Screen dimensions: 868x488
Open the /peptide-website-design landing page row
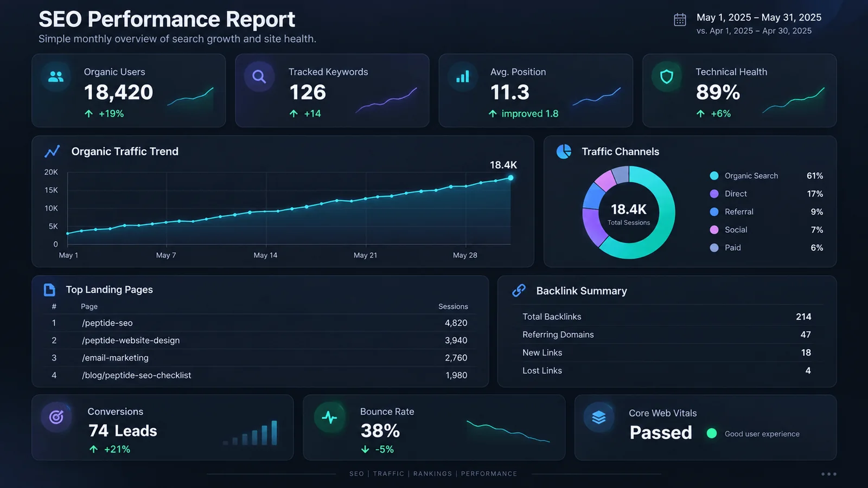pyautogui.click(x=260, y=340)
